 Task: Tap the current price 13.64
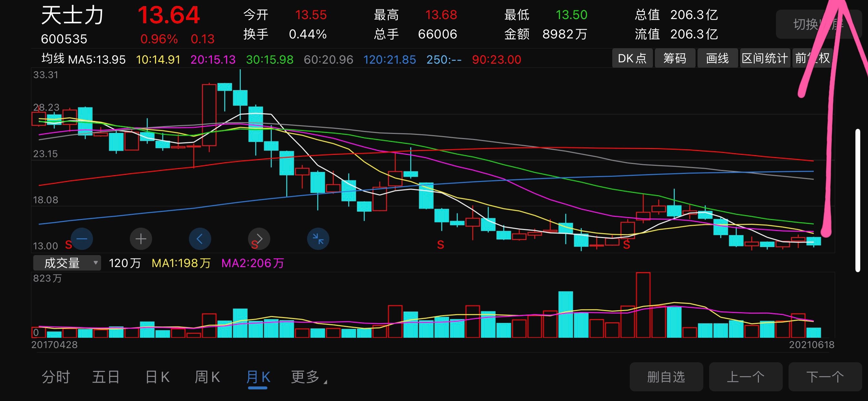[x=169, y=15]
